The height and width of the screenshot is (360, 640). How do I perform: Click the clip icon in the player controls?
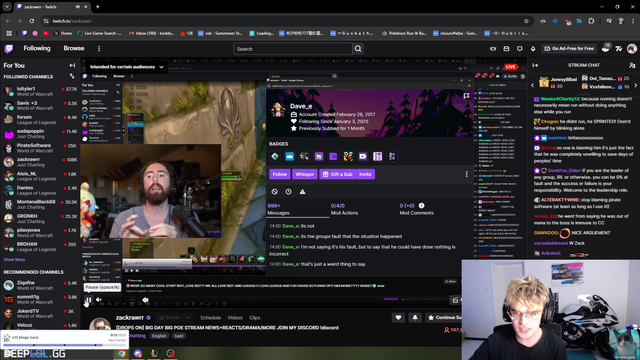(x=455, y=300)
